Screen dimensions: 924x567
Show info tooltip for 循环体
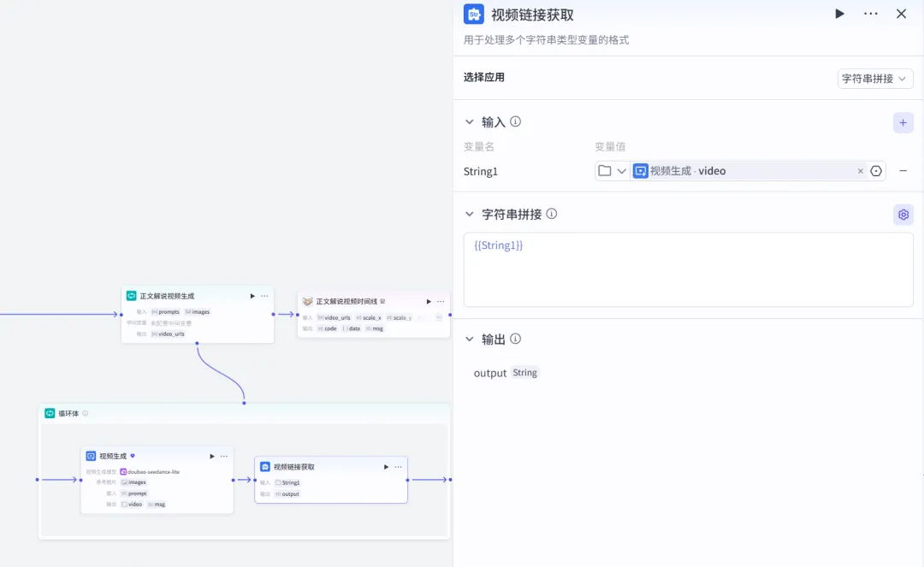(x=86, y=413)
